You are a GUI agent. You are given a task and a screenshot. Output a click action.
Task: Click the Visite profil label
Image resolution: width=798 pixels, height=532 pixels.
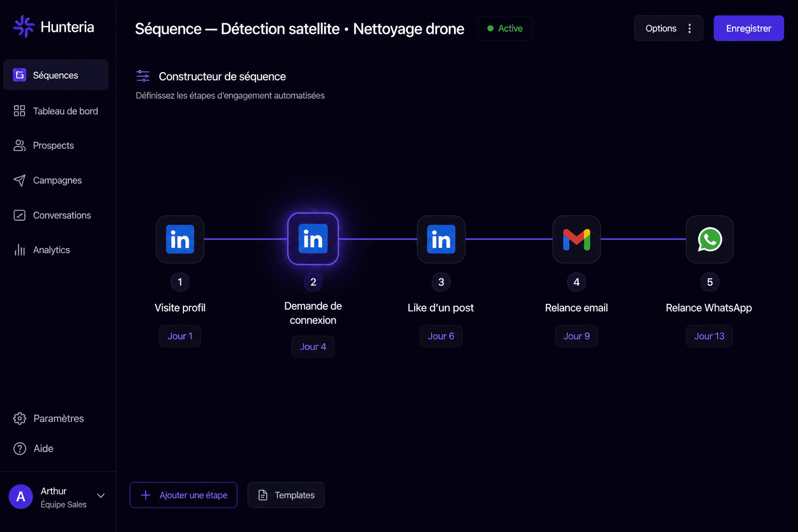180,308
